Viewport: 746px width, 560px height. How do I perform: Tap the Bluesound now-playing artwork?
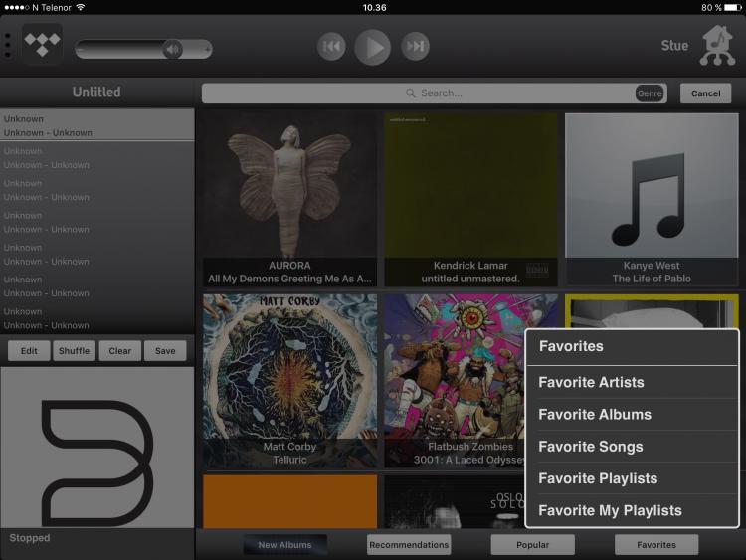[x=97, y=448]
